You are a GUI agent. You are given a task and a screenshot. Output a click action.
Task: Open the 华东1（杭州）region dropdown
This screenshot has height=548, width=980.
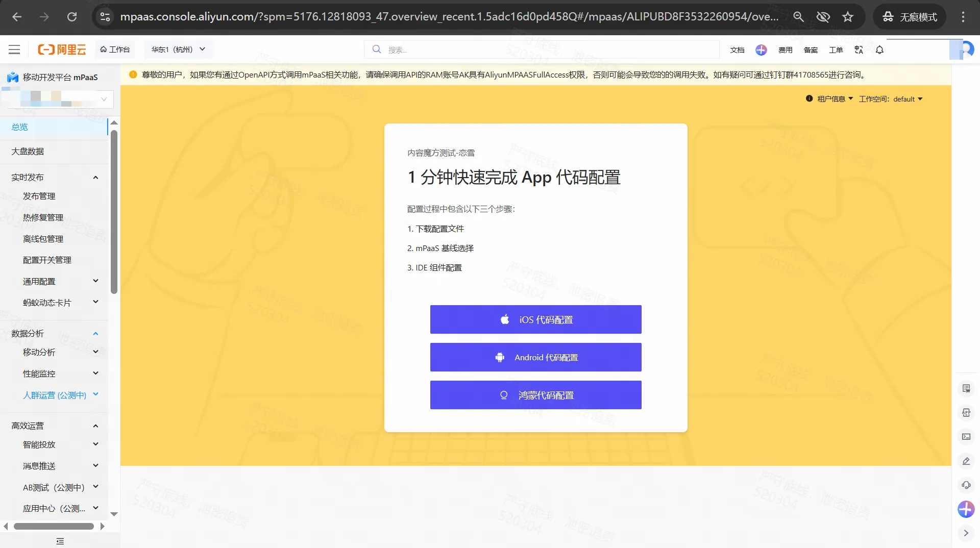[178, 49]
